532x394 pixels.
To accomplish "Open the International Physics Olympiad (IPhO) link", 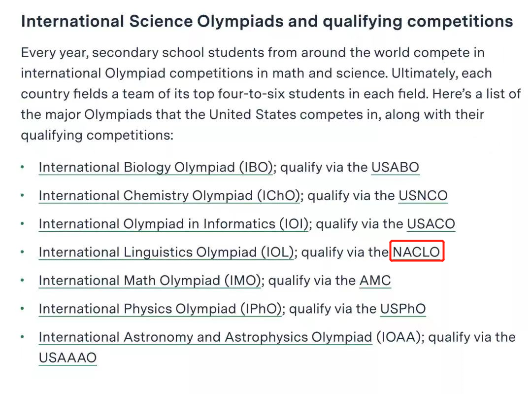I will [x=160, y=309].
